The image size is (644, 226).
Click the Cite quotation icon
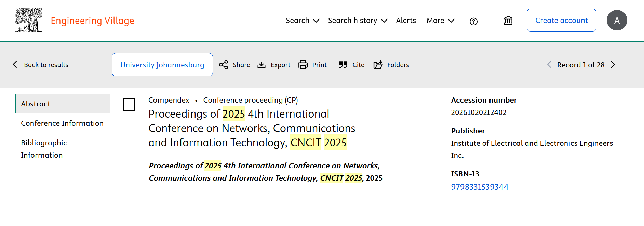[343, 65]
